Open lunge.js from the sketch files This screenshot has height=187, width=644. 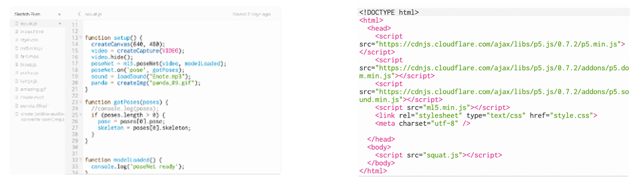pyautogui.click(x=29, y=81)
